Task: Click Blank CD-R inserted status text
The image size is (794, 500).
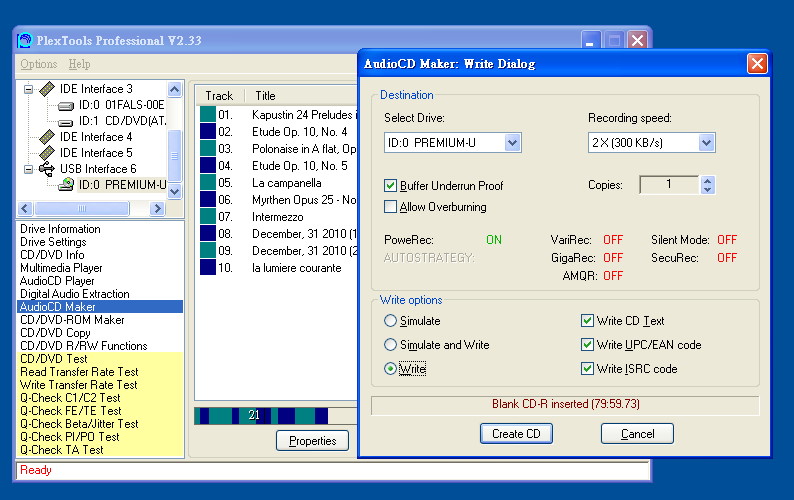Action: [566, 404]
